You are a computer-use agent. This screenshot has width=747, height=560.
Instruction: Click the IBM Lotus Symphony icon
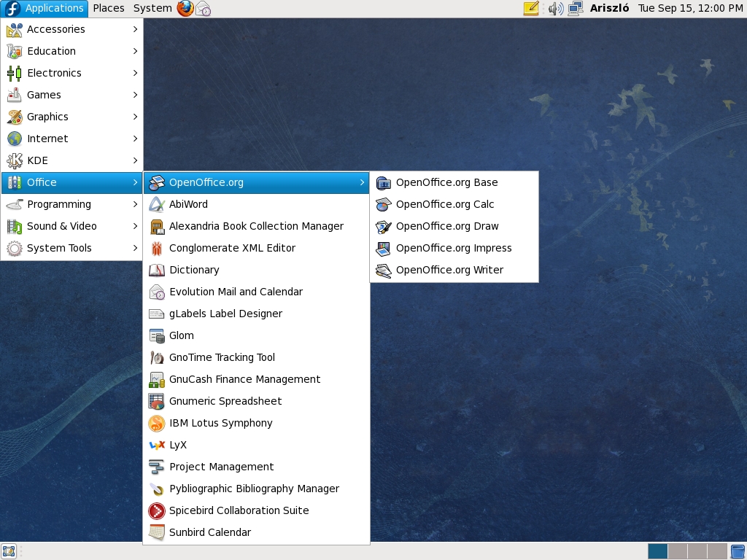[157, 424]
